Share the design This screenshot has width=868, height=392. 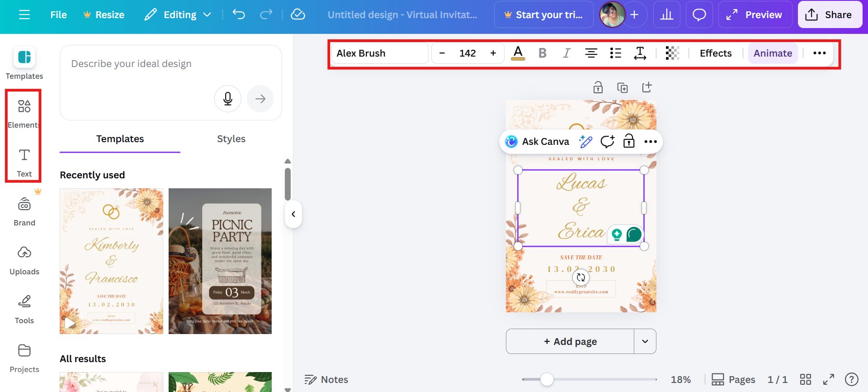click(830, 14)
